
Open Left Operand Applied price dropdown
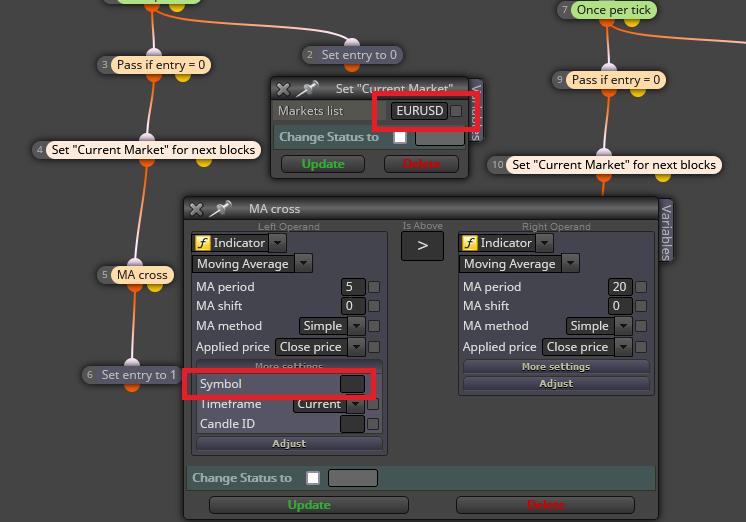(356, 347)
